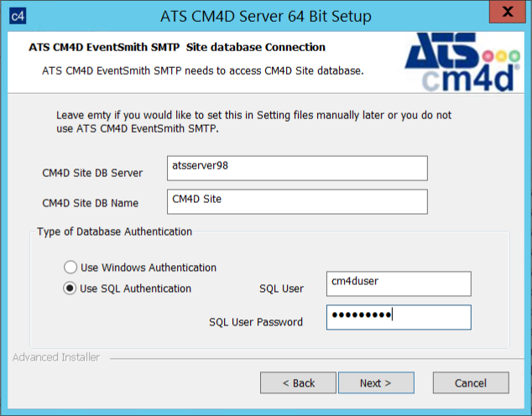
Task: Focus the SQL User text box
Action: tap(399, 283)
